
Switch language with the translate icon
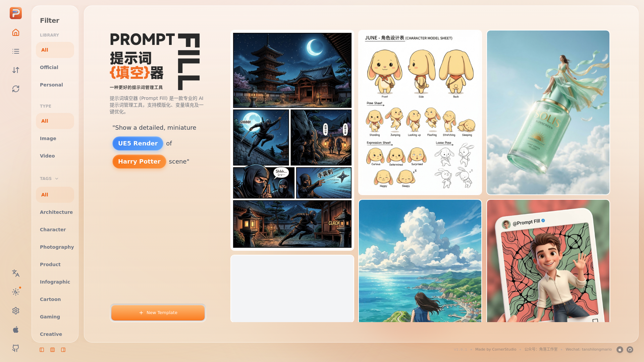point(16,273)
